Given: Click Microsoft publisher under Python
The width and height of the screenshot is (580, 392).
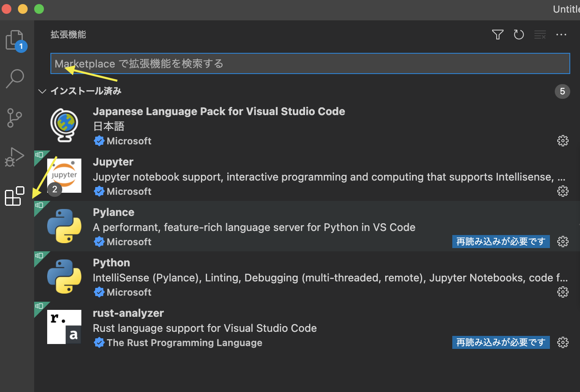Looking at the screenshot, I should tap(129, 292).
